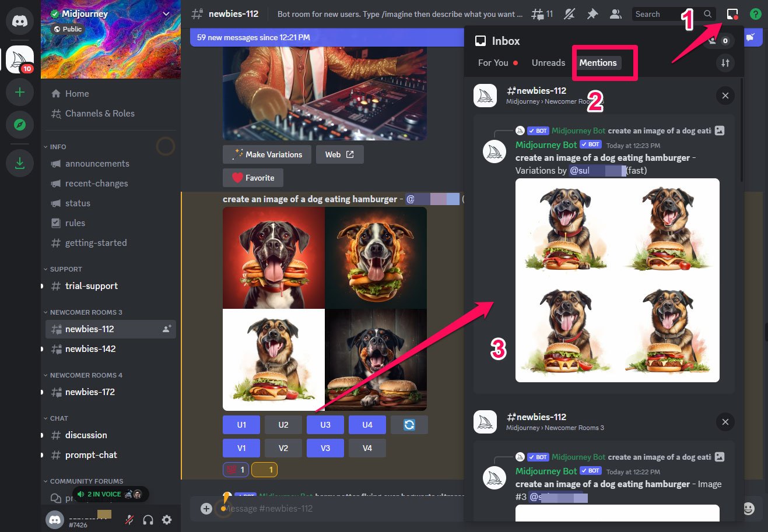The height and width of the screenshot is (532, 768).
Task: Open Channels & Roles
Action: 111,114
